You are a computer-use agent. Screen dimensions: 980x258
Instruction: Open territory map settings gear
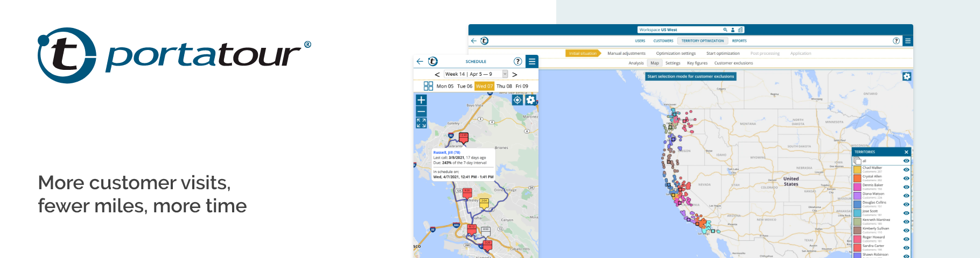(907, 76)
